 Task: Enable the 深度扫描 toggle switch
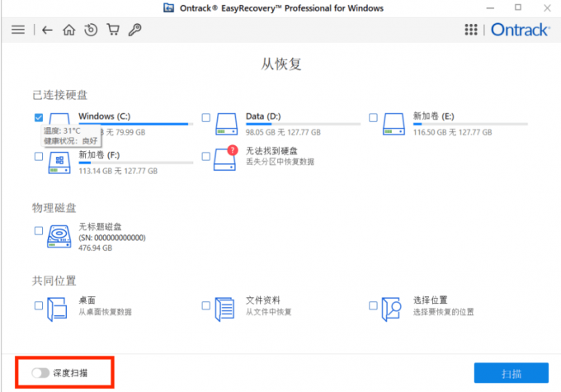tap(40, 373)
